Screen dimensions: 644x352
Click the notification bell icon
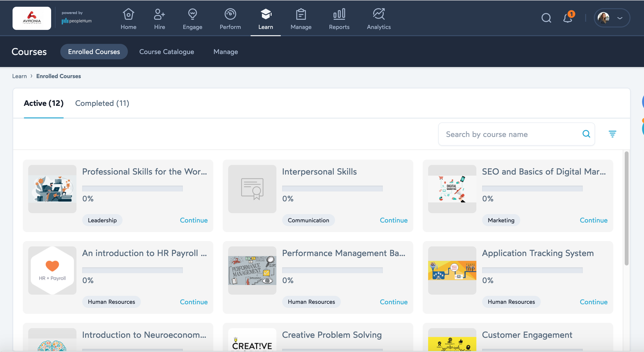click(x=568, y=18)
